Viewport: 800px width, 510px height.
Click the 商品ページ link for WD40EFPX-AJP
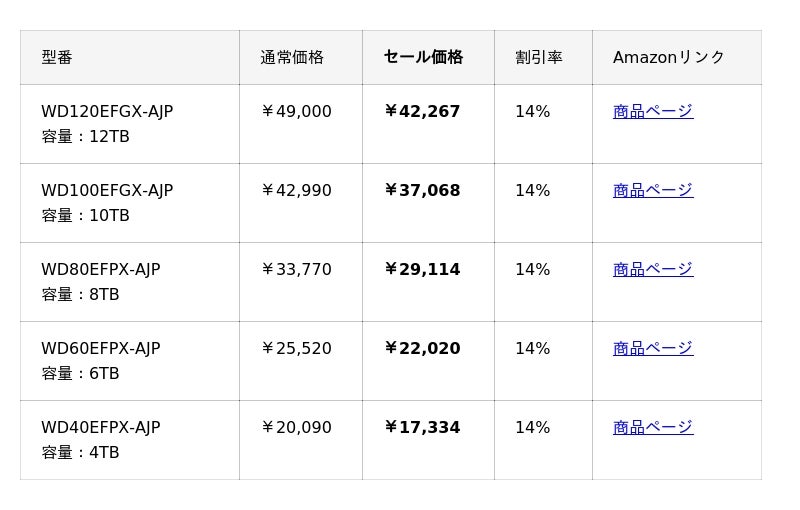(x=652, y=427)
